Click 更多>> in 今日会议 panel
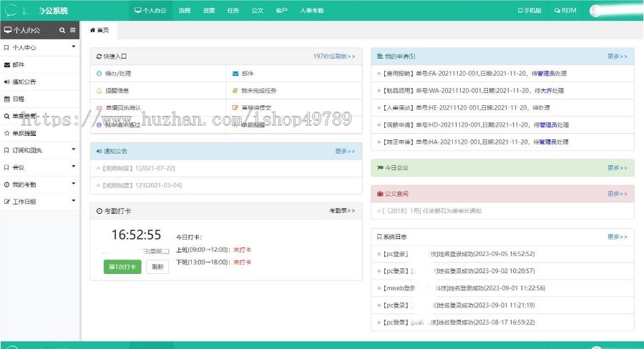This screenshot has width=644, height=349. pyautogui.click(x=618, y=167)
